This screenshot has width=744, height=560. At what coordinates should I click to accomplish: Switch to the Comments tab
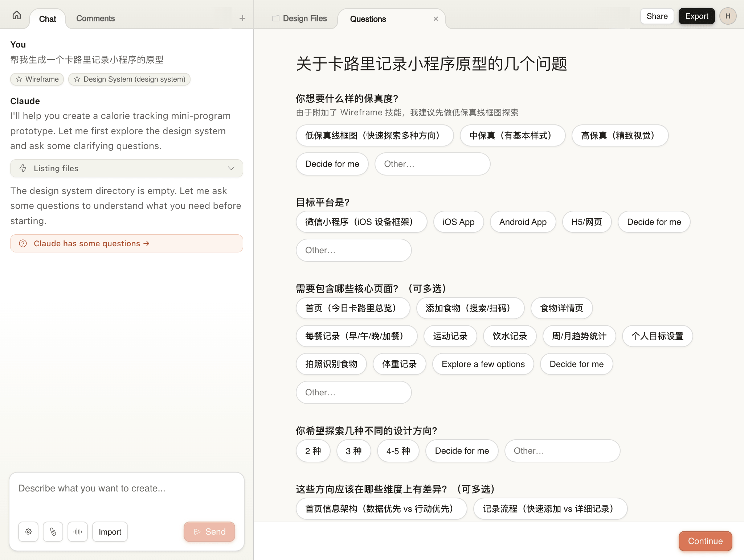pos(95,18)
